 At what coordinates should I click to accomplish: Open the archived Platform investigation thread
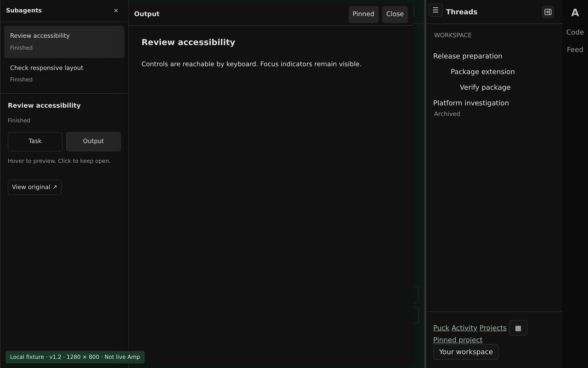click(471, 103)
